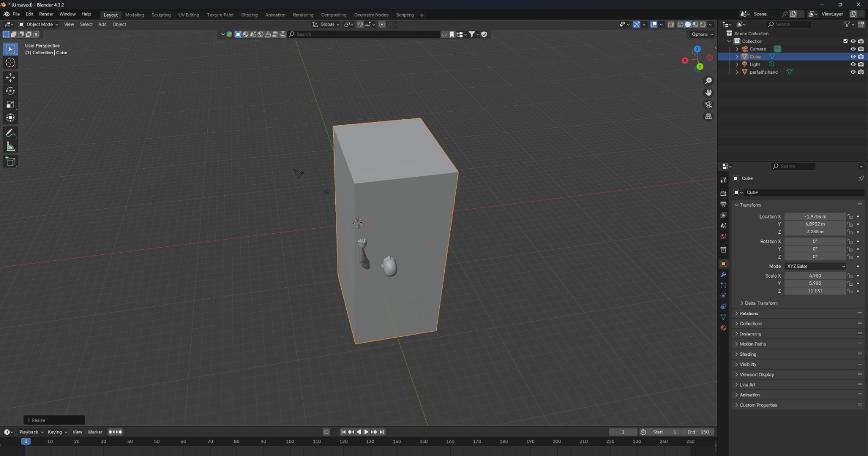
Task: Open the Render menu
Action: [x=46, y=14]
